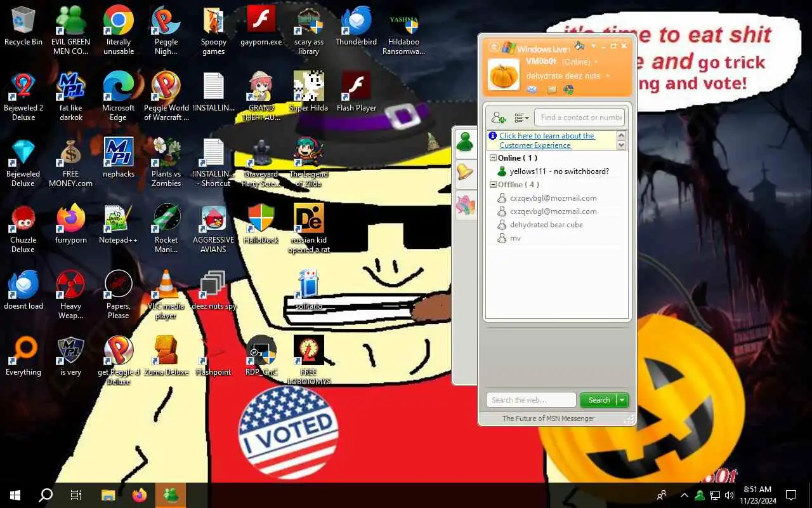
Task: Open Task View on taskbar
Action: pos(76,495)
